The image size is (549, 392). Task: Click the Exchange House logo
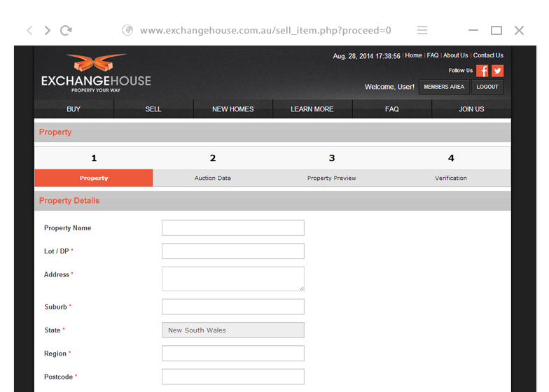(96, 73)
